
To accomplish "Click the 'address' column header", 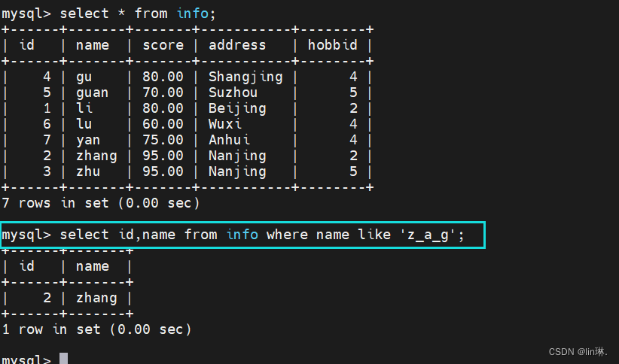I will (237, 45).
